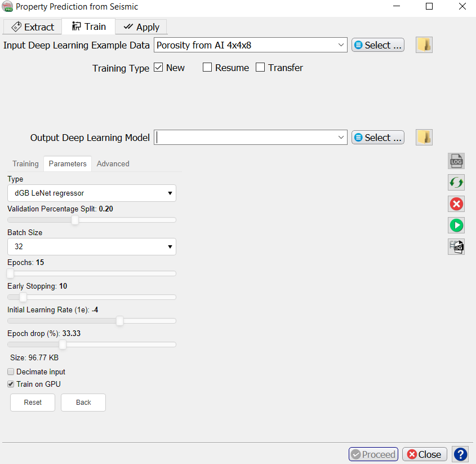Click the Back button
This screenshot has height=464, width=476.
click(x=83, y=403)
